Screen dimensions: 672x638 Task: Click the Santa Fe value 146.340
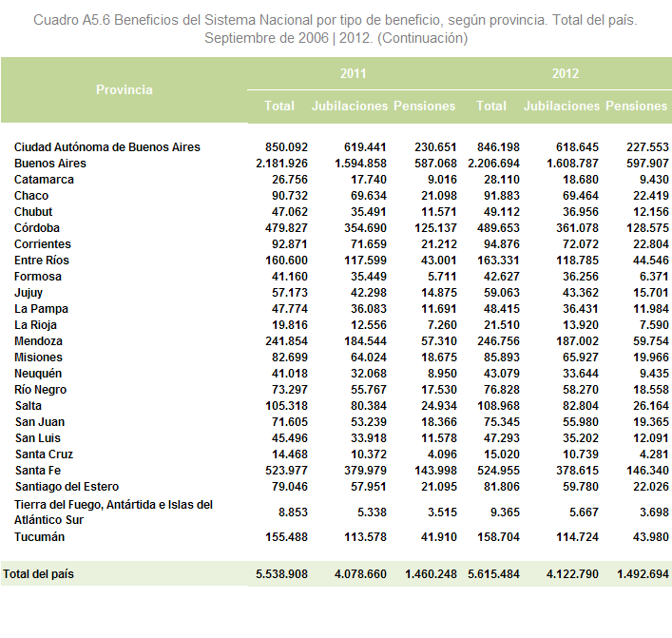(647, 471)
